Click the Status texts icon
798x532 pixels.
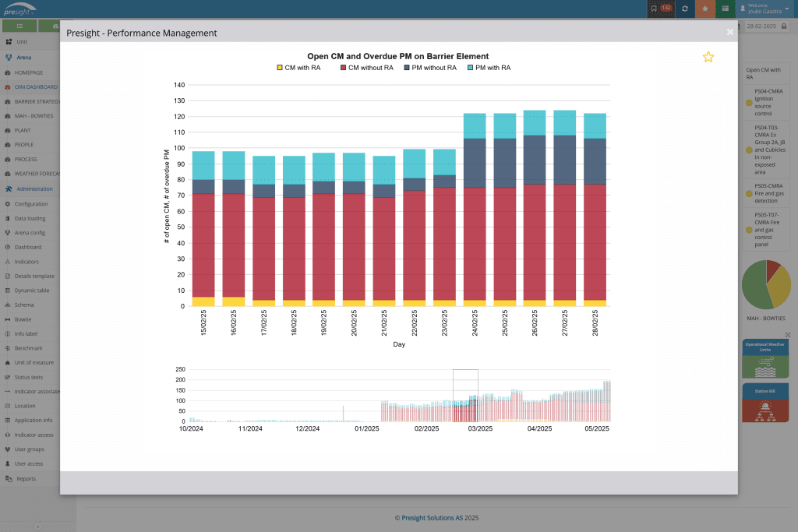pos(8,377)
